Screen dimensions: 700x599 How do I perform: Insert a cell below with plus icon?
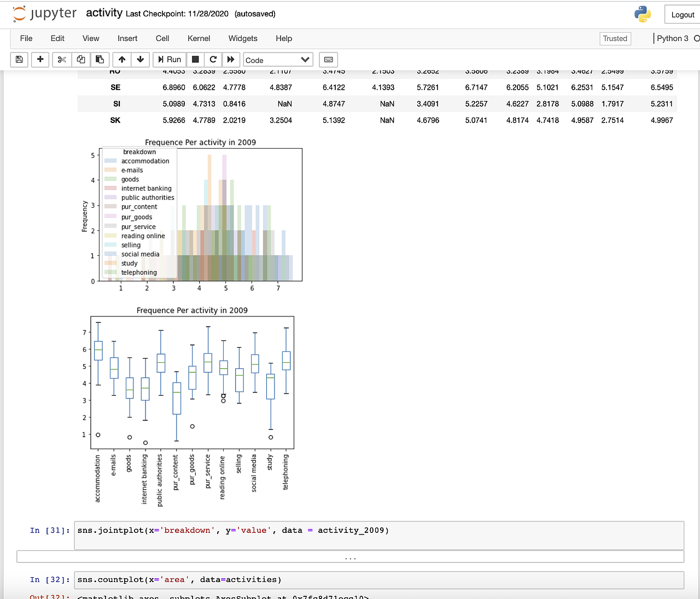coord(40,60)
